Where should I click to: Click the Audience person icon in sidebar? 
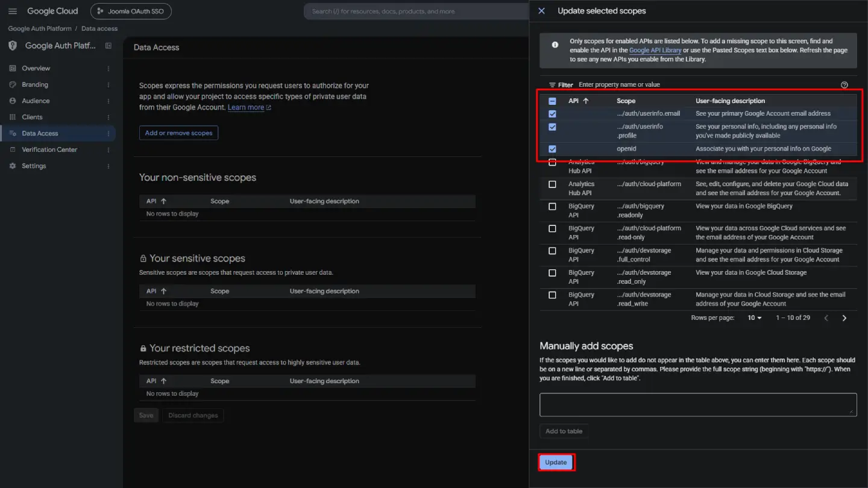tap(13, 101)
